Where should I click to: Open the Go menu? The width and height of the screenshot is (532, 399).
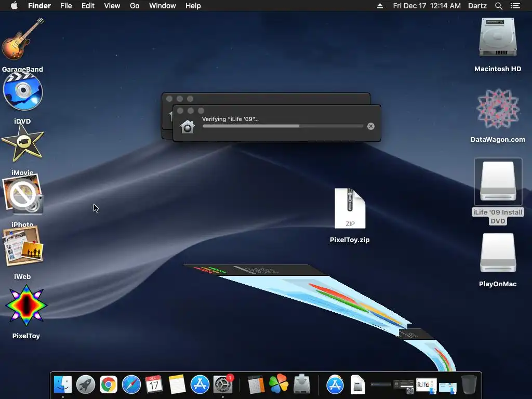pos(135,6)
